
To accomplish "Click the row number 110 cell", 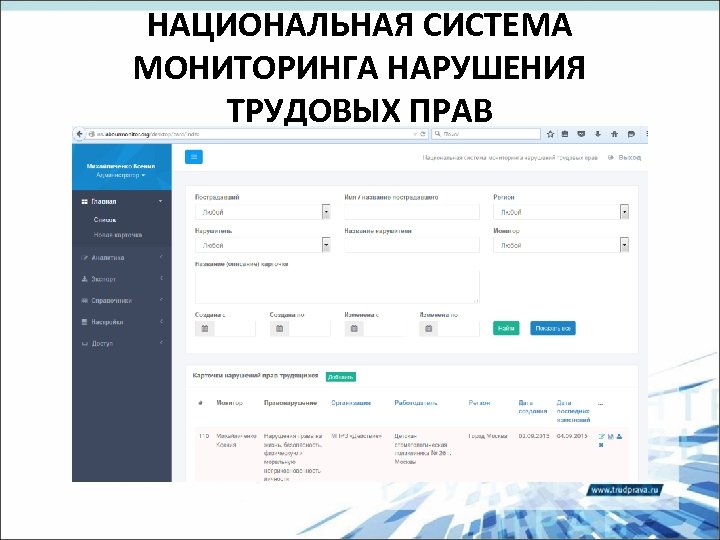I will (x=204, y=436).
